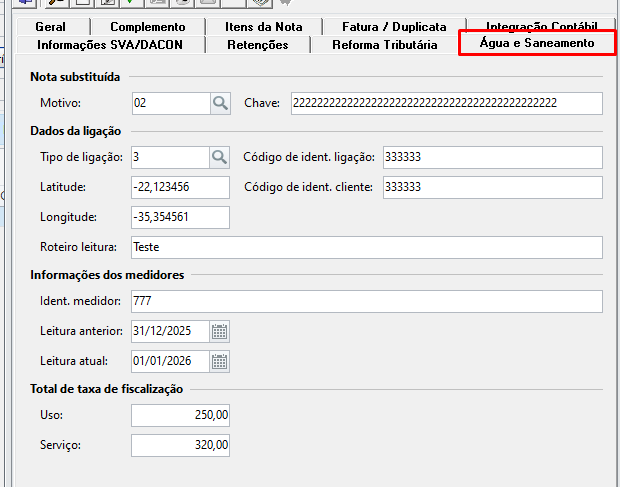Open the Leitura atual calendar picker
Viewport: 620px width, 487px height.
point(219,361)
